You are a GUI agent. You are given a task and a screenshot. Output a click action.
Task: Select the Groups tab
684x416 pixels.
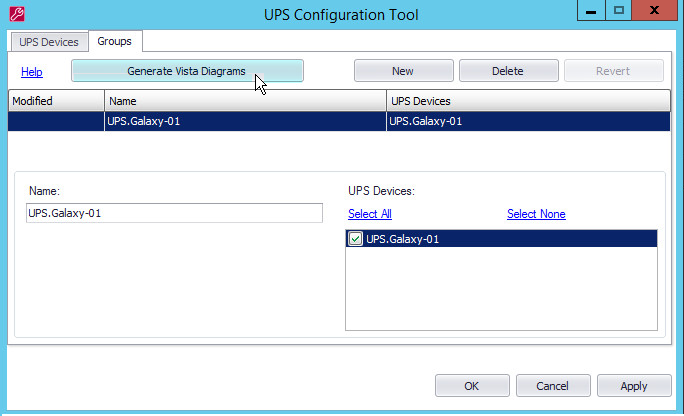click(115, 41)
